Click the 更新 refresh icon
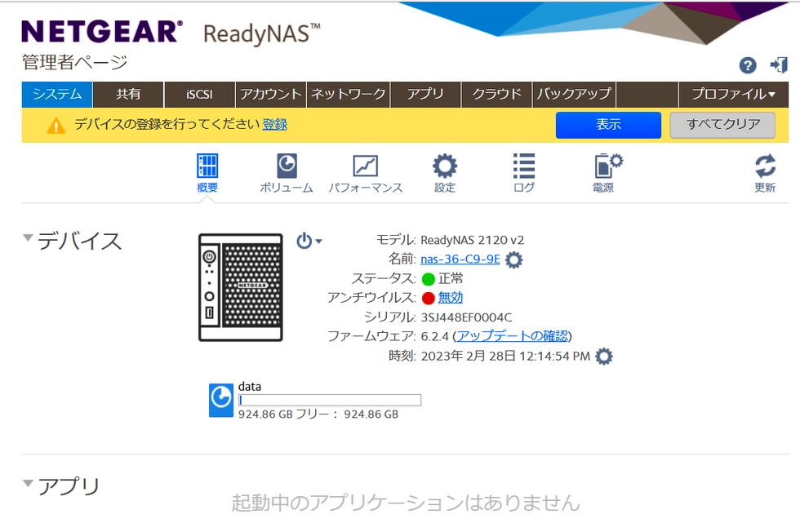Viewport: 800px width, 532px height. 765,166
